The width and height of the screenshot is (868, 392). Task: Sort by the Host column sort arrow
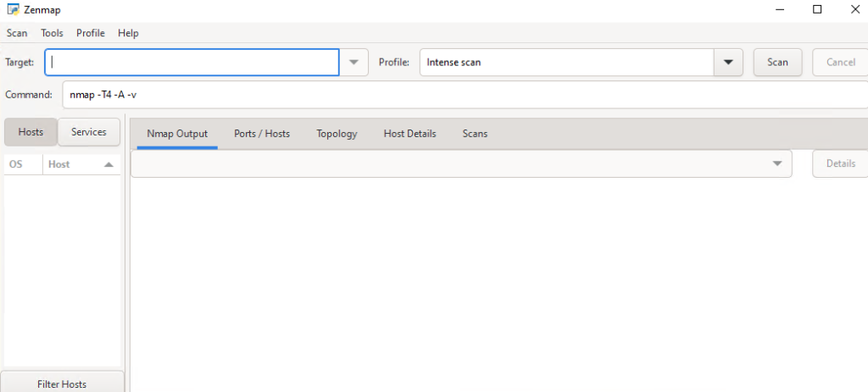pos(108,164)
